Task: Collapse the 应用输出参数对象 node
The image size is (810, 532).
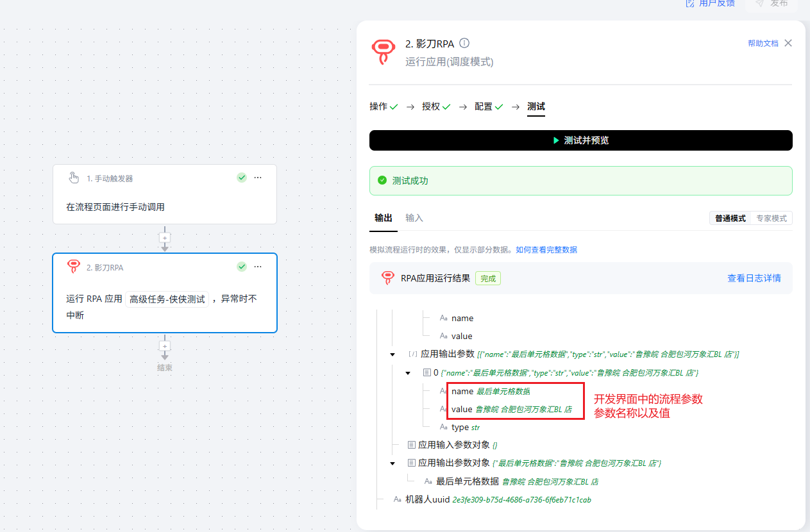Action: point(392,463)
